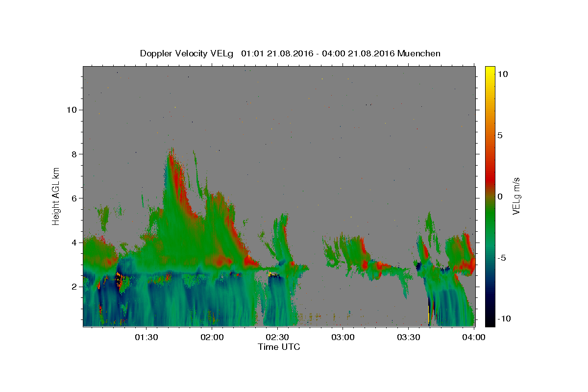Click the colorbar tick label 5
This screenshot has width=588, height=392.
500,135
